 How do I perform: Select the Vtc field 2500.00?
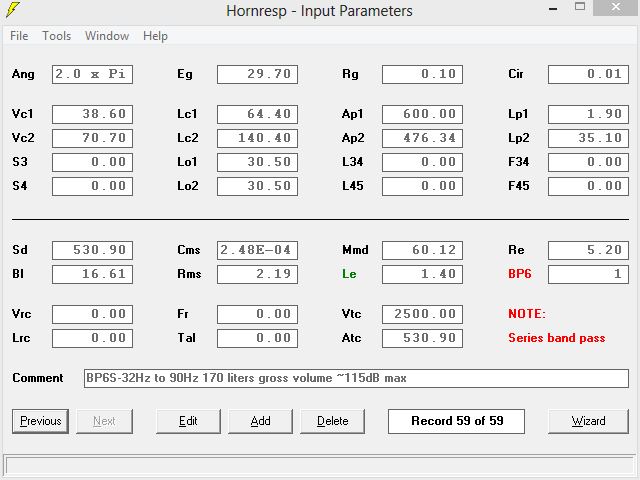coord(422,314)
